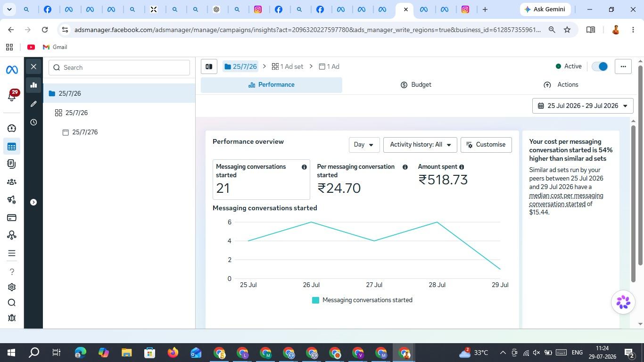This screenshot has width=644, height=362.
Task: Toggle the Messaging conversations started chart legend
Action: click(362, 300)
